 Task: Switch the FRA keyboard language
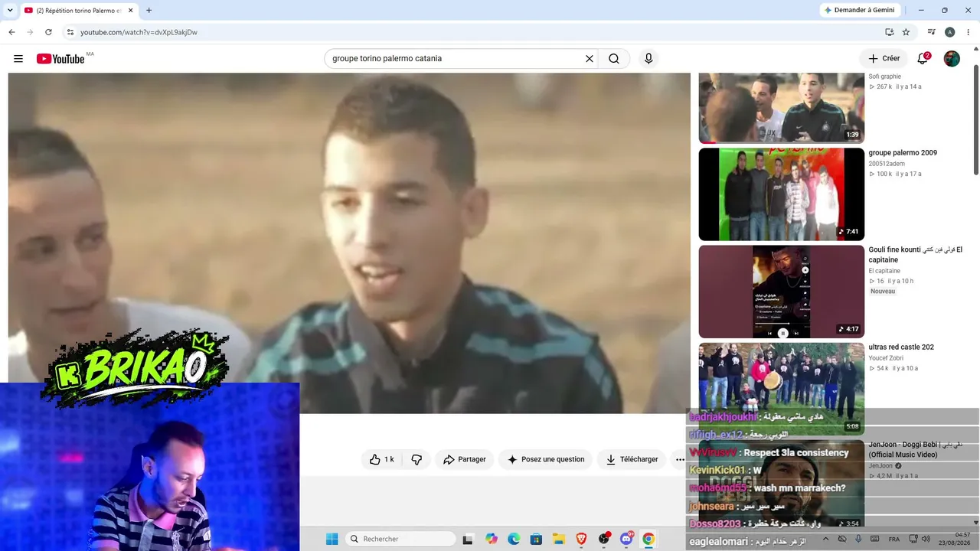click(x=894, y=539)
